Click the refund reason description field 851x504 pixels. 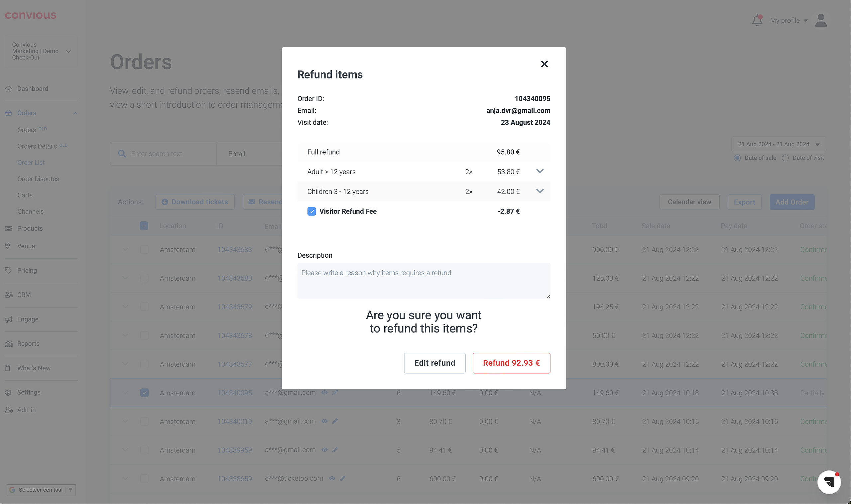coord(424,281)
